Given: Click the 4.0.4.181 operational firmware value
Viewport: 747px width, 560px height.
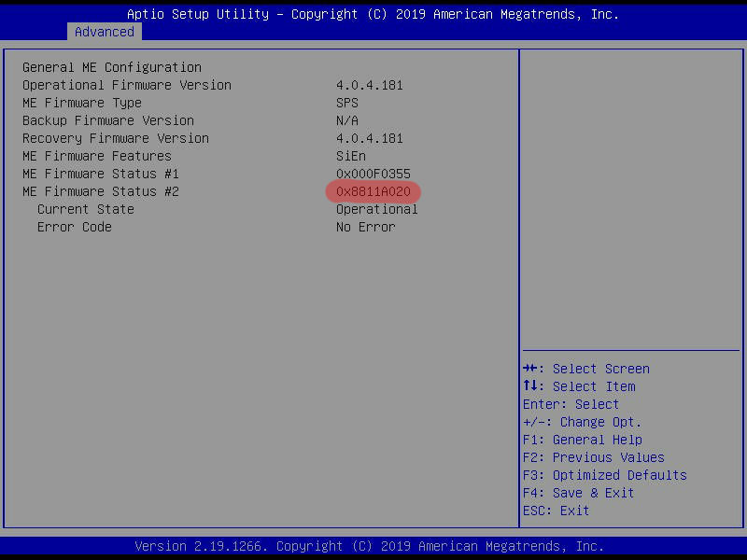Looking at the screenshot, I should click(370, 85).
